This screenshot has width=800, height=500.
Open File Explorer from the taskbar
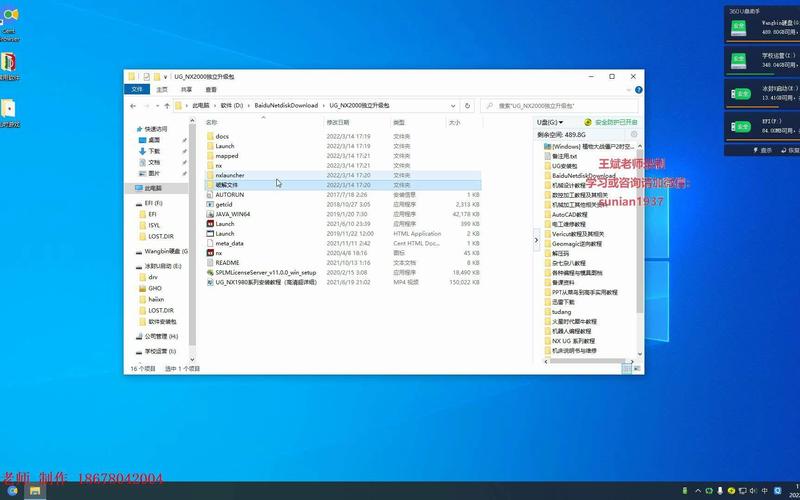35,491
